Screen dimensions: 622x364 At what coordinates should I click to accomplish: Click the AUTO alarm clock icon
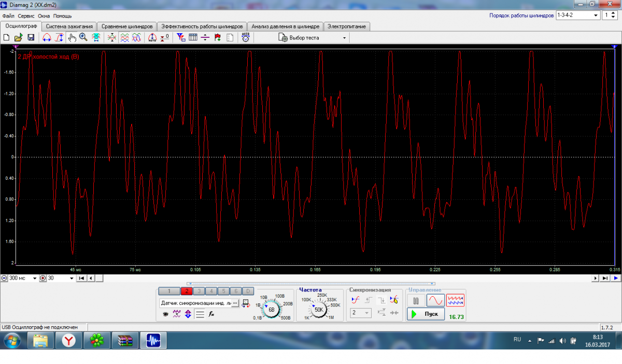[x=246, y=38]
